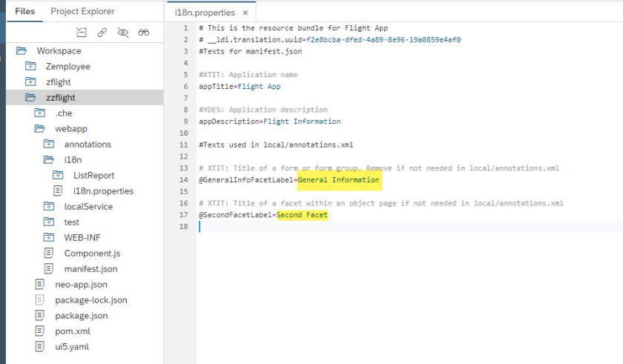Click '@SecondFacetLabel' key on line 17
This screenshot has height=364, width=623.
tap(236, 215)
